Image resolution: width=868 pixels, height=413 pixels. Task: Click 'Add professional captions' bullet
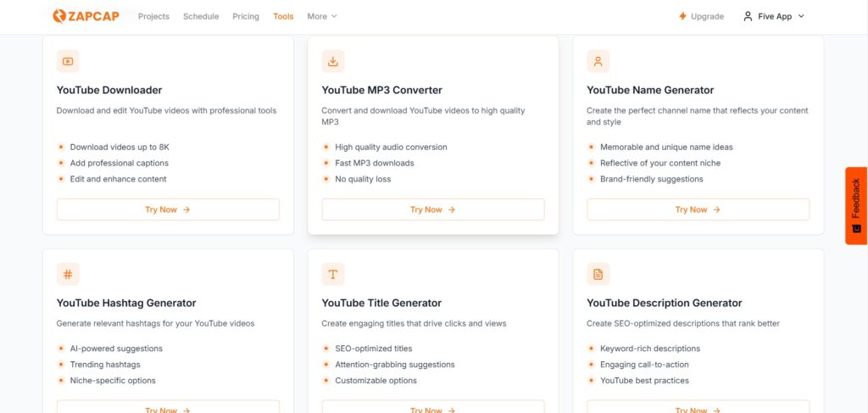tap(119, 164)
